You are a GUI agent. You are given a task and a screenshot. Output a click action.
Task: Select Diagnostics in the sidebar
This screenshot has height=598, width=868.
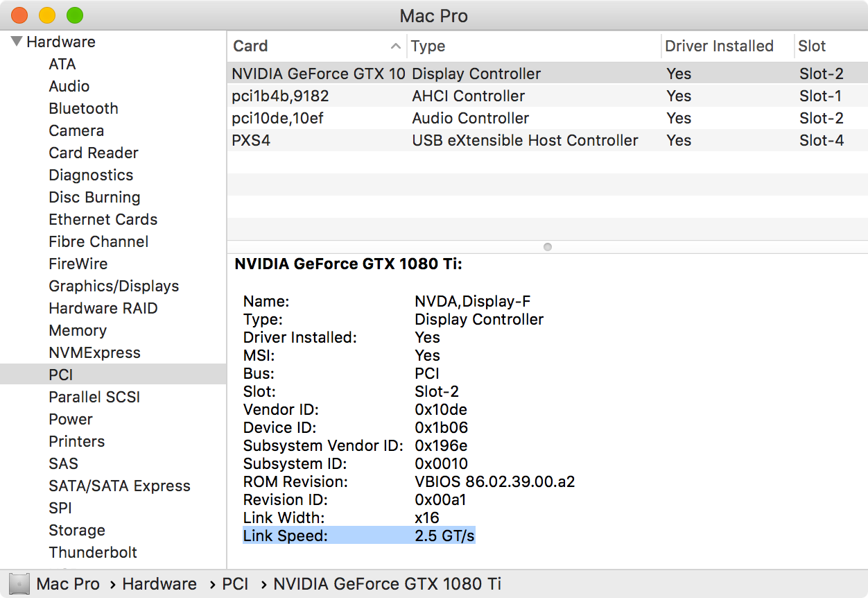(x=91, y=175)
